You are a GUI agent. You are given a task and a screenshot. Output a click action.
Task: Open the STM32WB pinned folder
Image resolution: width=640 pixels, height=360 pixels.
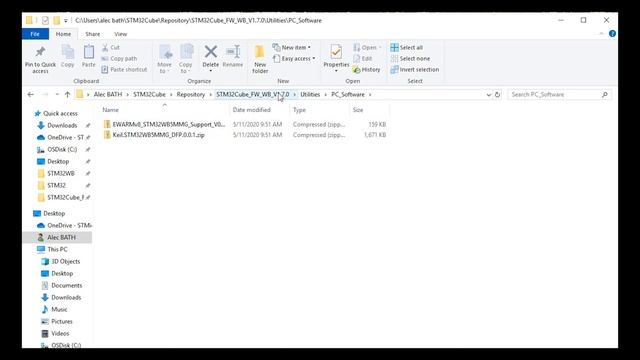60,173
